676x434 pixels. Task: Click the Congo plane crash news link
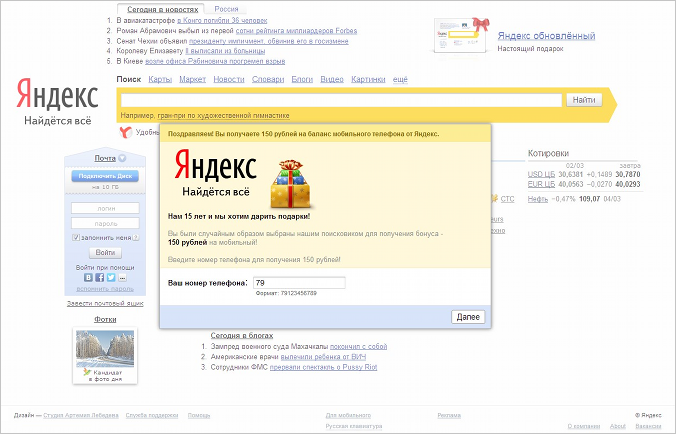click(222, 20)
